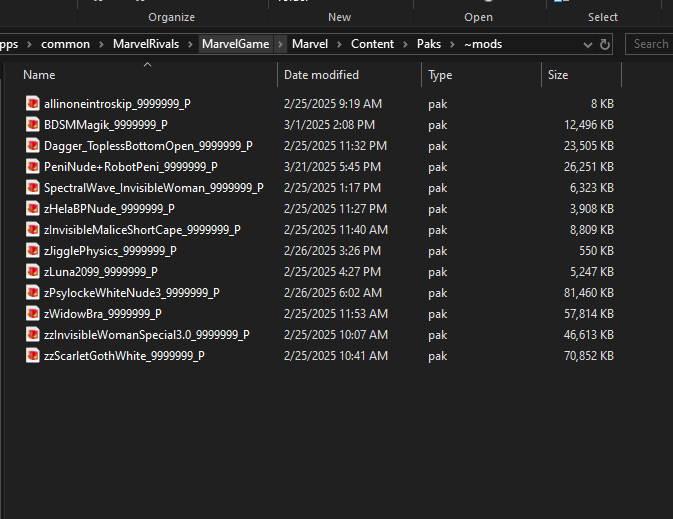
Task: Expand the chevron after MarvelRivals in path
Action: click(x=190, y=44)
